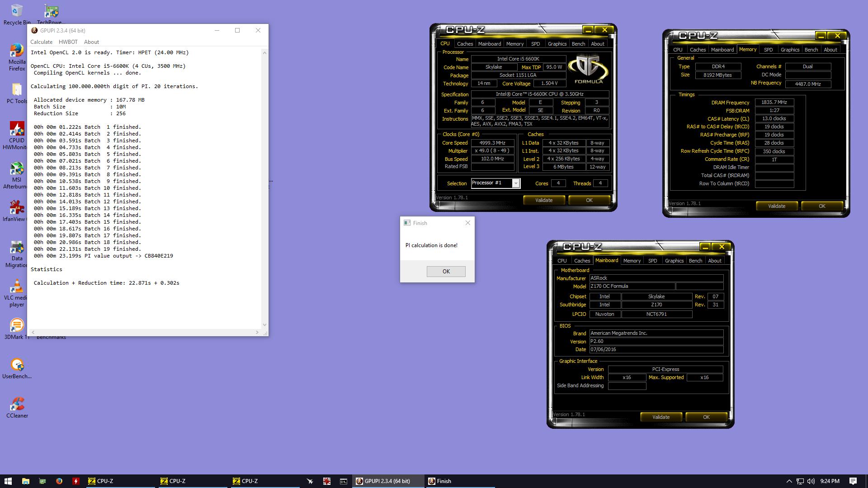Open VLC media player shortcut
The image size is (868, 488).
[x=17, y=293]
